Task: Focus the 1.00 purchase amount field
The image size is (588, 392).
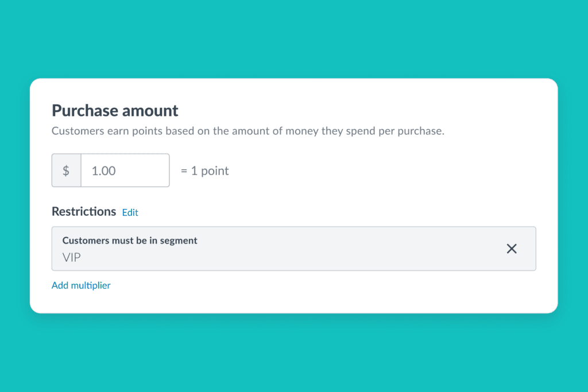Action: pos(125,170)
